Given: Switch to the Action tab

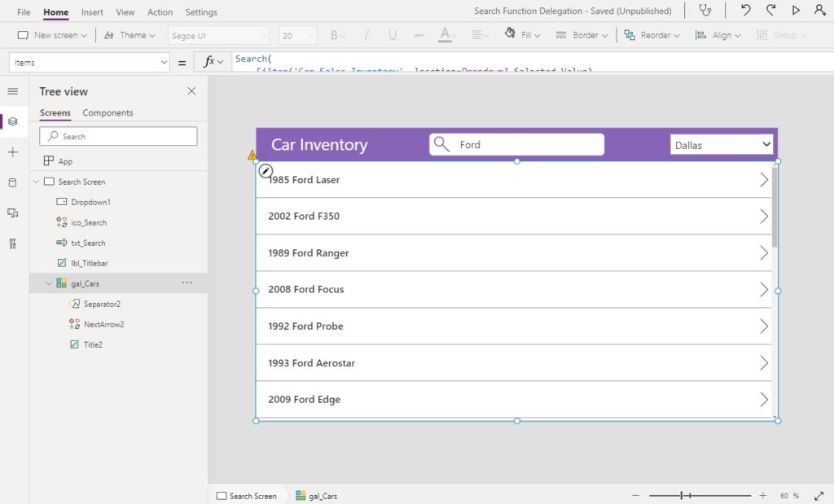Looking at the screenshot, I should pyautogui.click(x=160, y=11).
